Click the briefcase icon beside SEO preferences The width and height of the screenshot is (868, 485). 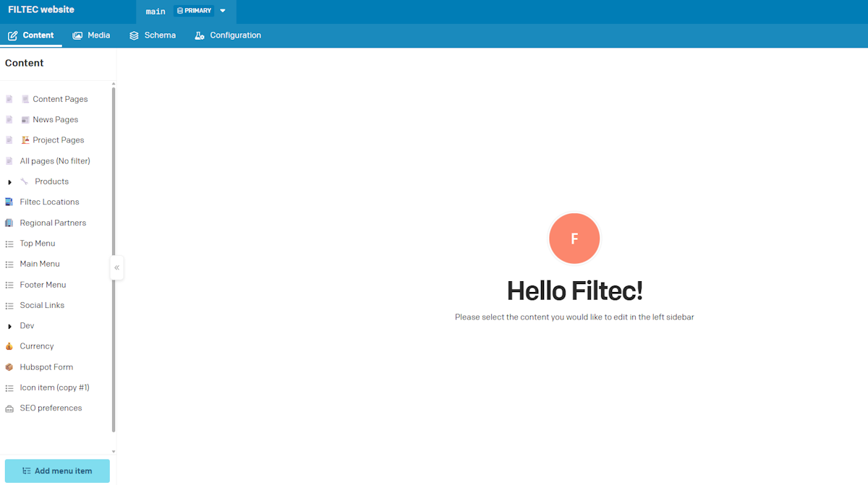[x=9, y=408]
